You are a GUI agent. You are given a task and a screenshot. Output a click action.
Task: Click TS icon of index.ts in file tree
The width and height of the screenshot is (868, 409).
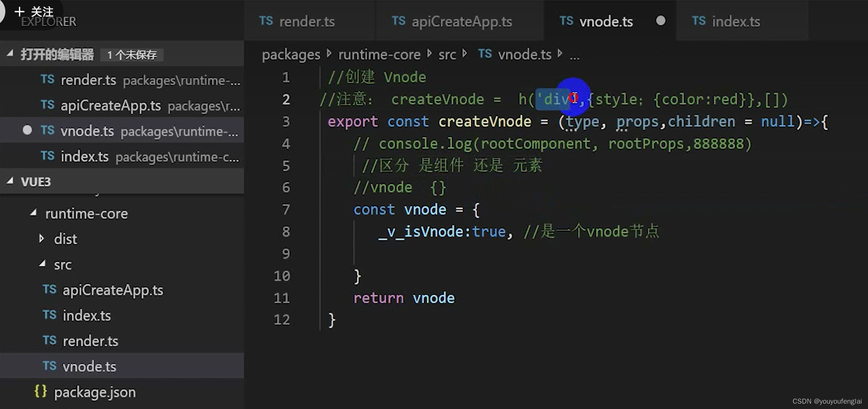(49, 315)
